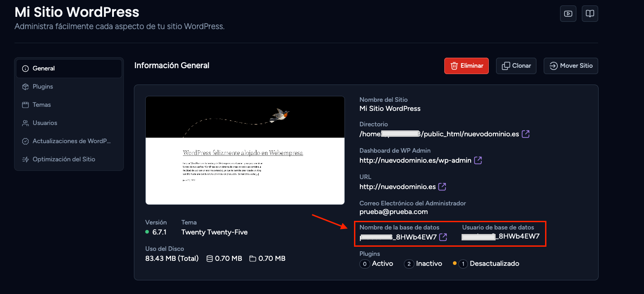Open the documentation book icon

point(590,14)
